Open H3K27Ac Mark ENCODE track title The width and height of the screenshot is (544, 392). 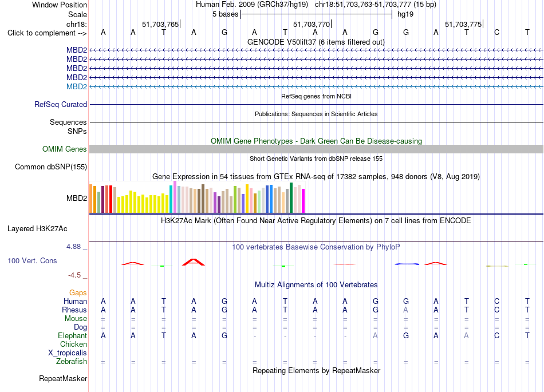click(x=316, y=221)
